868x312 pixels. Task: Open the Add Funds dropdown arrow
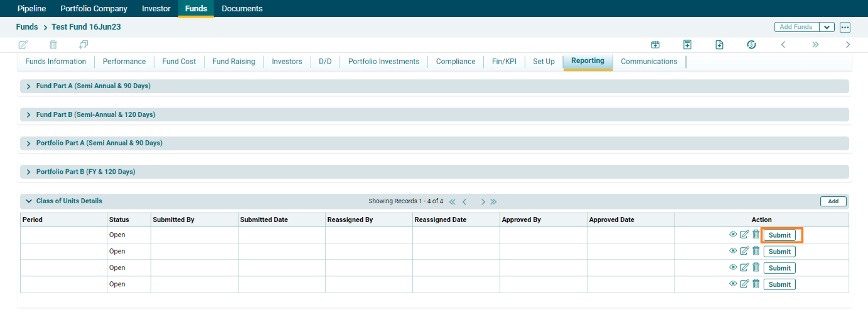pos(827,27)
